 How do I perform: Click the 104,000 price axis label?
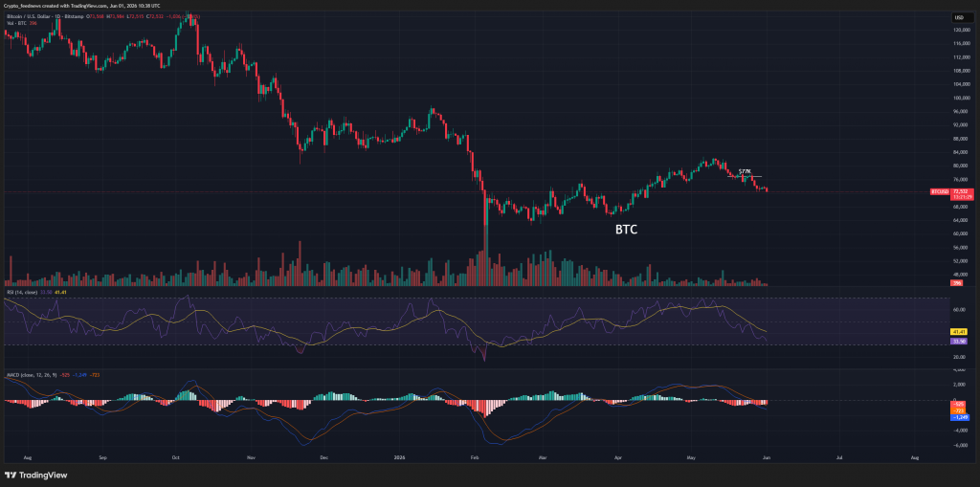click(961, 84)
